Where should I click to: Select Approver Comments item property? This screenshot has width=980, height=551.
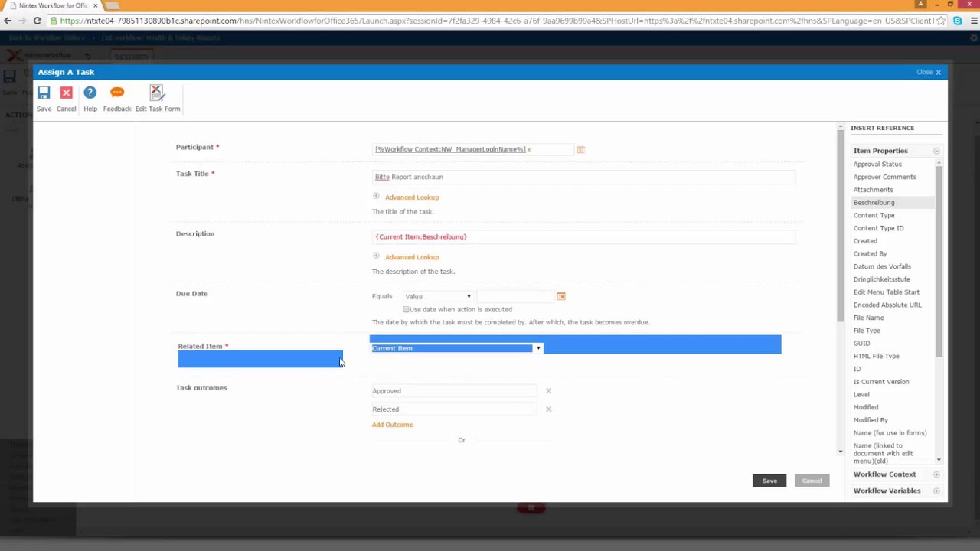point(884,177)
